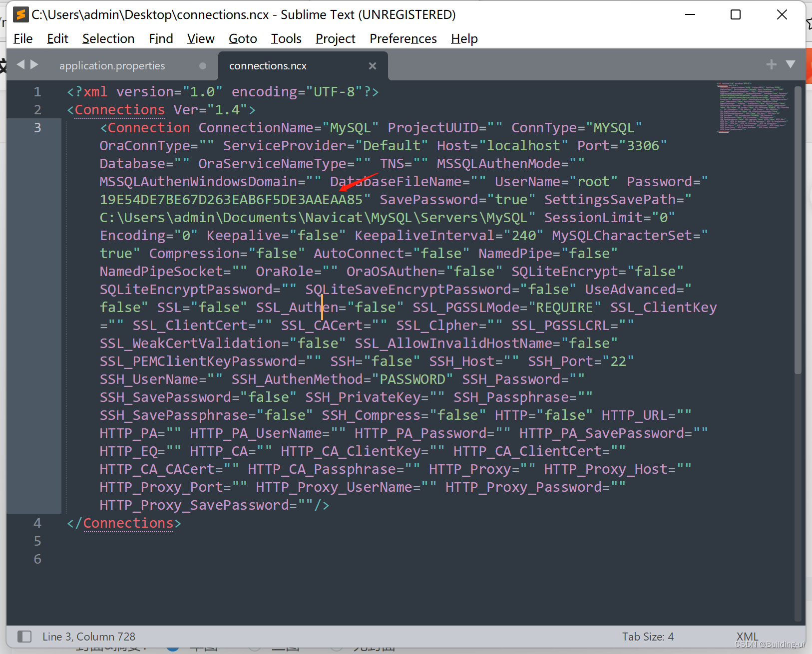Open the Tools menu
Screen dimensions: 812x654
pos(286,38)
